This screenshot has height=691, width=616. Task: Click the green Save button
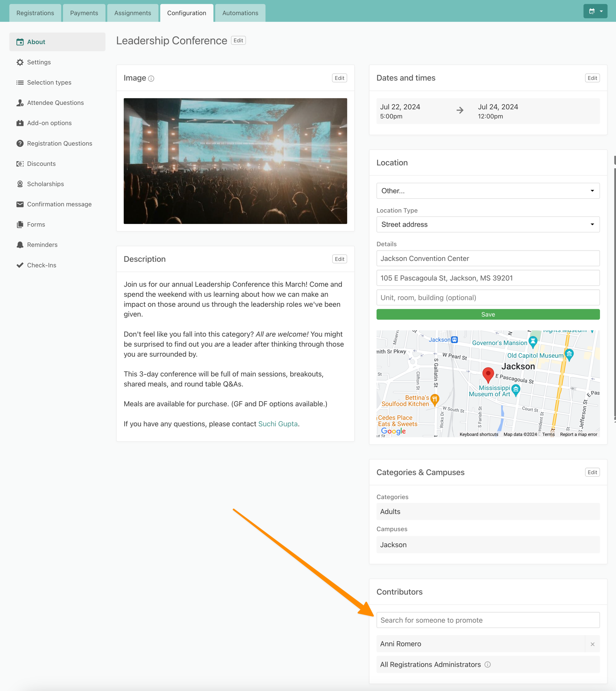pyautogui.click(x=488, y=315)
